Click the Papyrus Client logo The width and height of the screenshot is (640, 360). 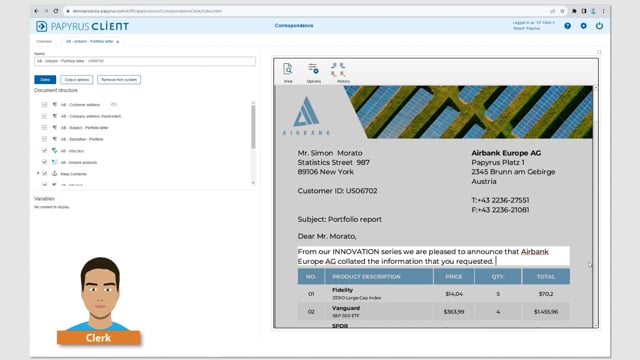pyautogui.click(x=82, y=26)
